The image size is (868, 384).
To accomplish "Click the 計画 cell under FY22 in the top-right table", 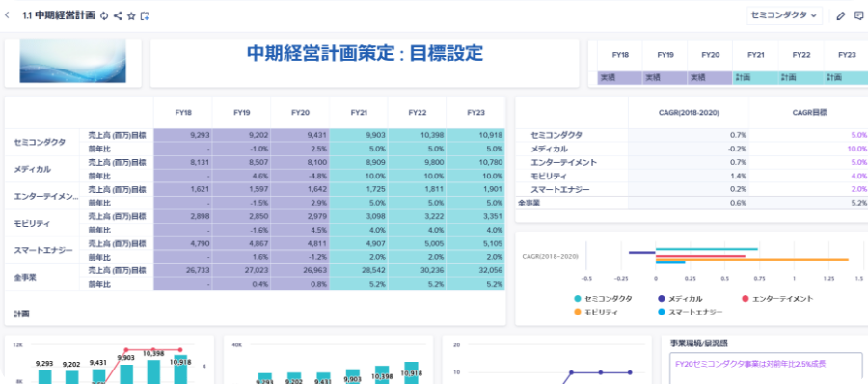I will (801, 78).
